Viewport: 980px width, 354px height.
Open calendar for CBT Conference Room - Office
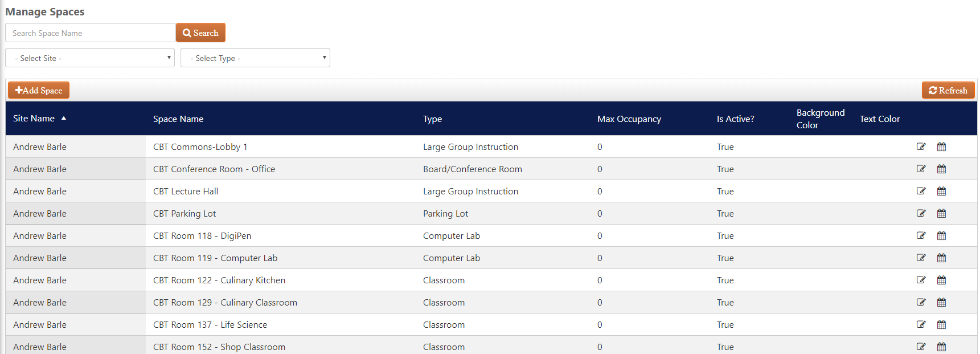click(x=941, y=169)
